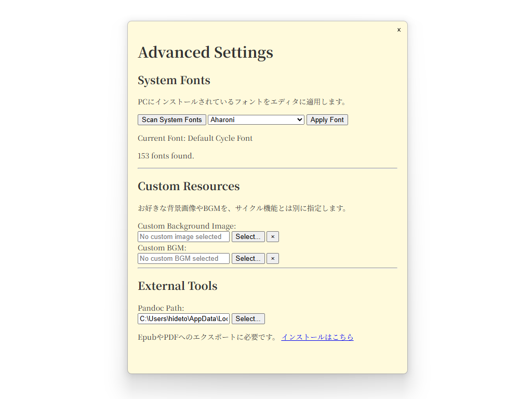Clear the custom BGM selection
Image resolution: width=532 pixels, height=399 pixels.
pyautogui.click(x=272, y=258)
